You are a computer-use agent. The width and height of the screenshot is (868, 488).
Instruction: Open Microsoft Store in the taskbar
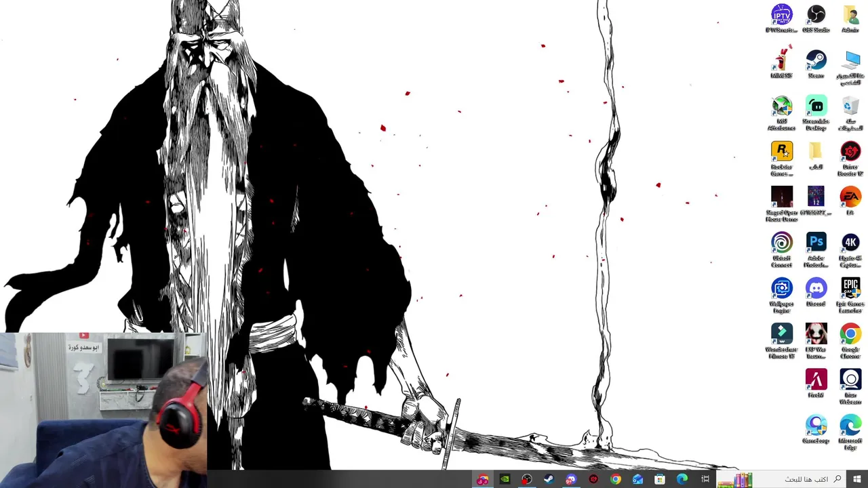[x=660, y=479]
